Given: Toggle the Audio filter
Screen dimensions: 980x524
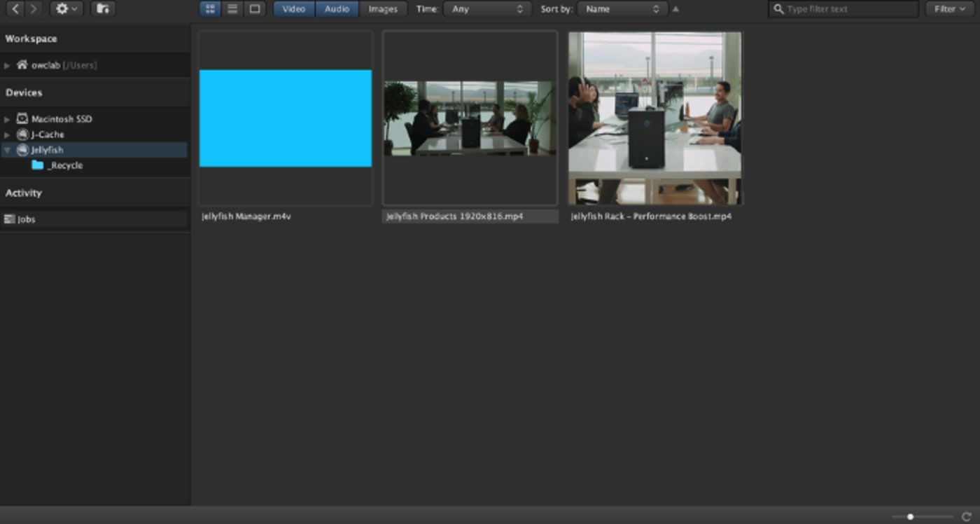Looking at the screenshot, I should (337, 9).
